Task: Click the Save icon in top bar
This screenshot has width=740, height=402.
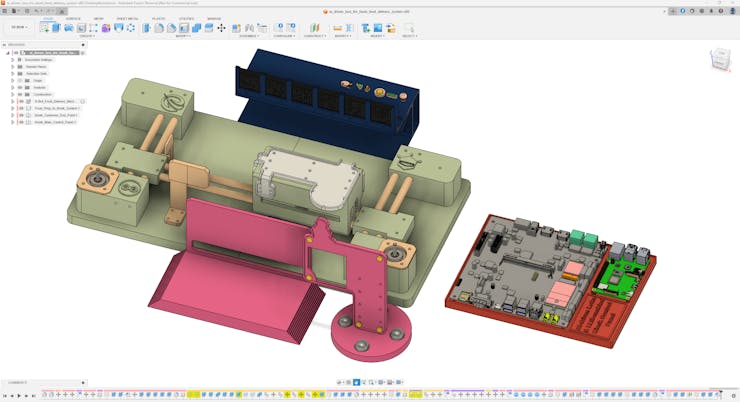Action: 28,11
